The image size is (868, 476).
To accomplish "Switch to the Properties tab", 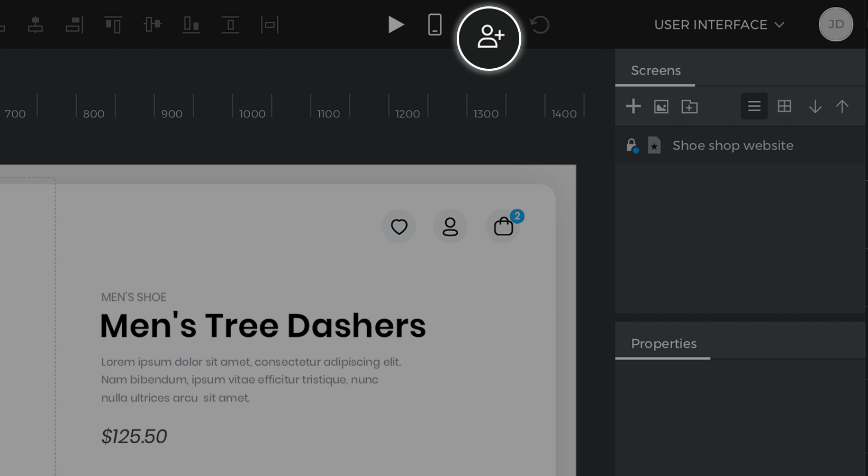I will pyautogui.click(x=664, y=344).
